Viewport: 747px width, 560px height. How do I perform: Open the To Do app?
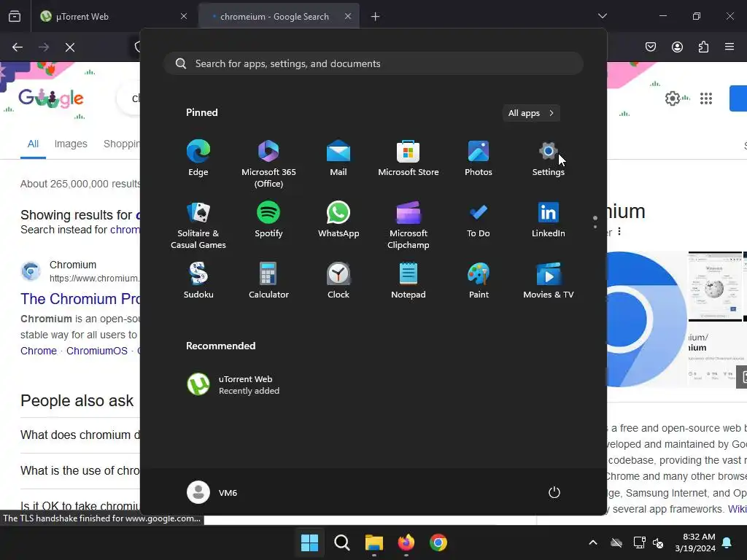[479, 219]
